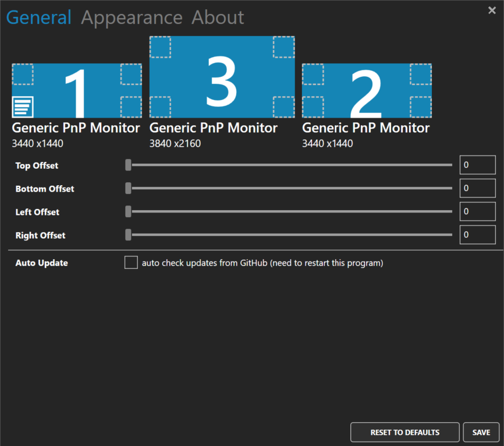
Task: Select monitor 1 thumbnail
Action: (77, 91)
